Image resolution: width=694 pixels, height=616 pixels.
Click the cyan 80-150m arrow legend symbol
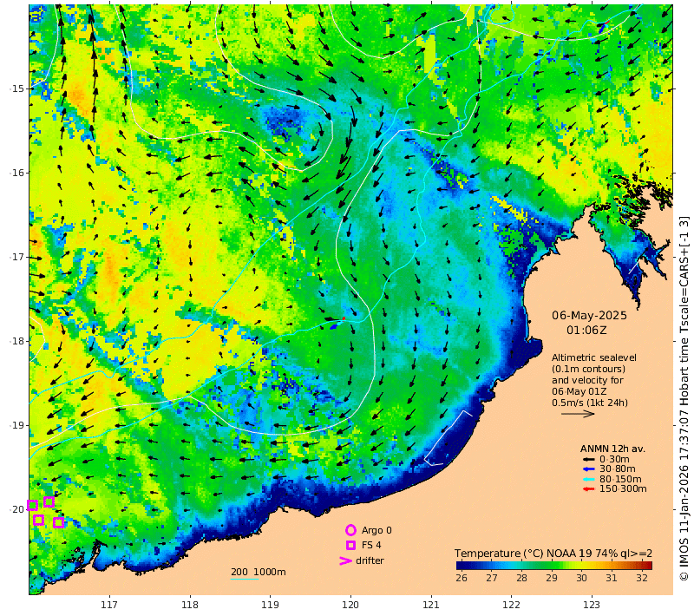tap(589, 479)
